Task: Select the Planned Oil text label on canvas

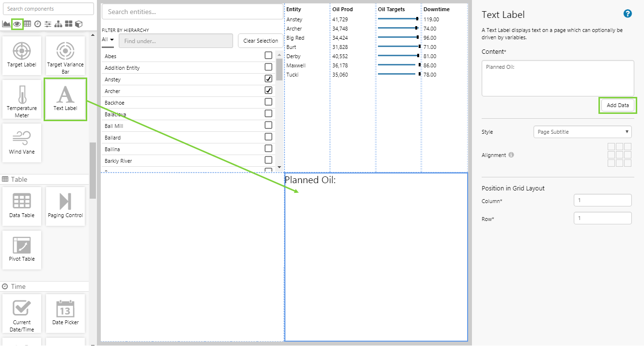Action: 310,180
